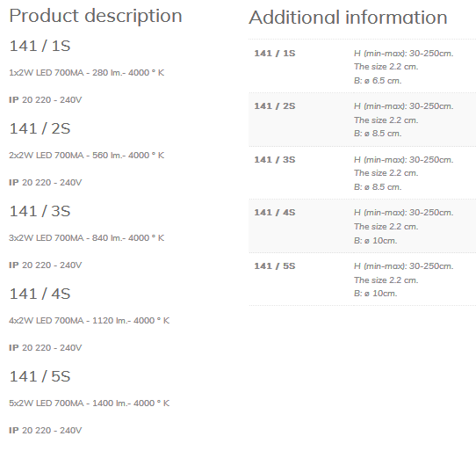Click the 1400 lm LED specification line
The width and height of the screenshot is (476, 458).
click(x=89, y=403)
